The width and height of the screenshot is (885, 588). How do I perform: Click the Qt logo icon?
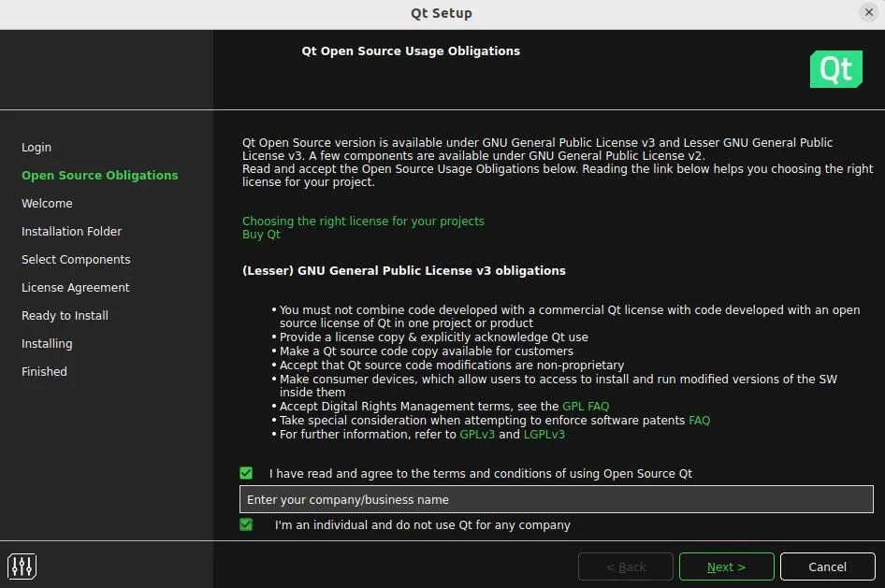[834, 69]
